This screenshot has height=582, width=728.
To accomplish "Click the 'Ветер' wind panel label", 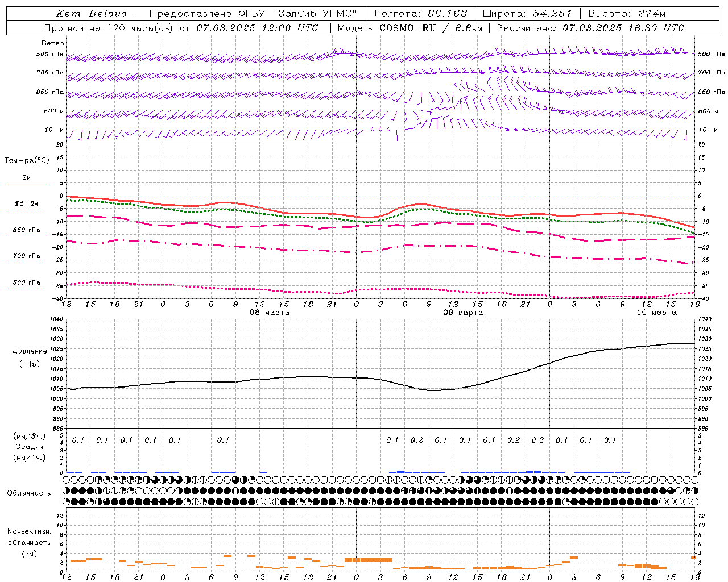I will [53, 43].
